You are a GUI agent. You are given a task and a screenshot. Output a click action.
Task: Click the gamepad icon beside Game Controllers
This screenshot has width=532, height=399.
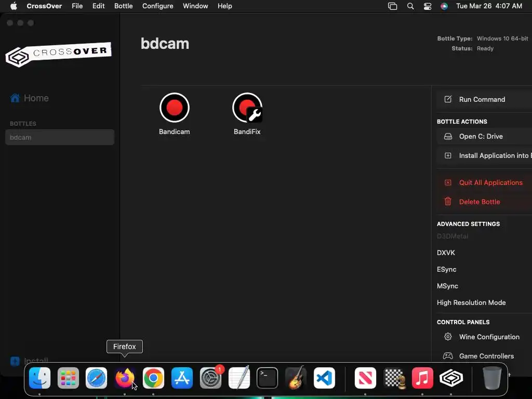pos(448,356)
